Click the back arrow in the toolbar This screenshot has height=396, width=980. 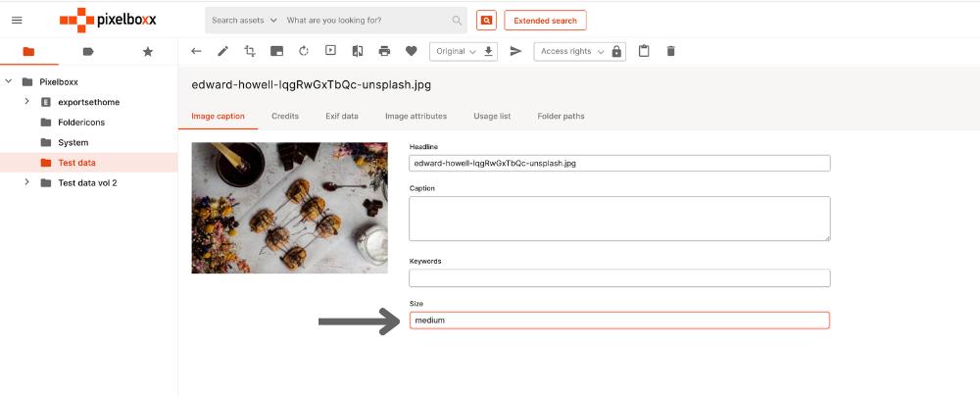click(196, 51)
